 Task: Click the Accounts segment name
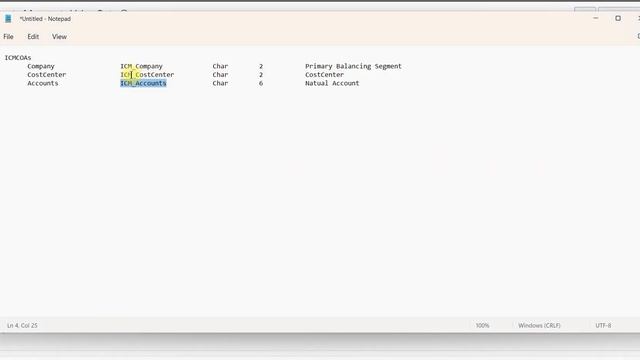tap(43, 83)
